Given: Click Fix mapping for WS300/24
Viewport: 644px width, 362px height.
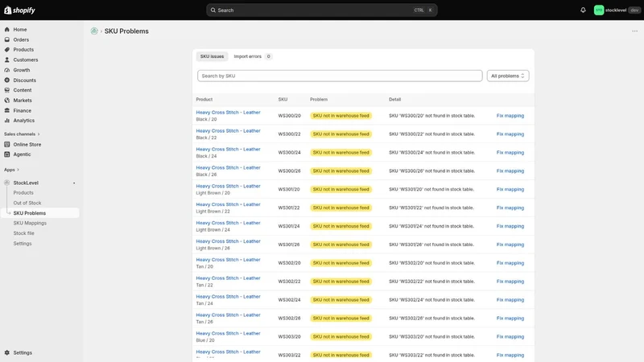Looking at the screenshot, I should pyautogui.click(x=510, y=153).
